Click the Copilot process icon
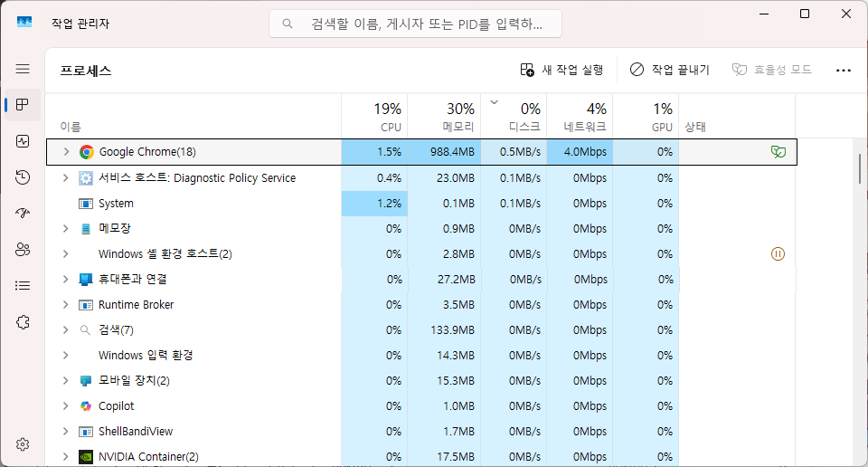Image resolution: width=868 pixels, height=467 pixels. [86, 406]
